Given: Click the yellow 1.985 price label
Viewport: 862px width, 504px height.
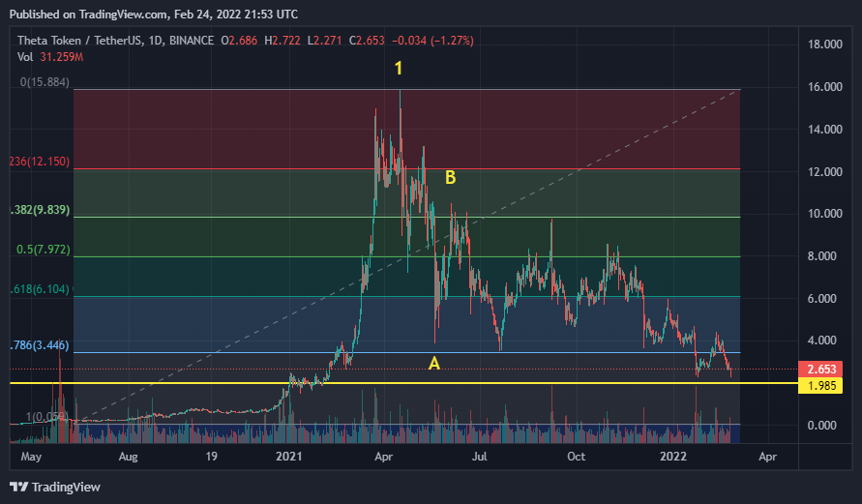Looking at the screenshot, I should click(x=820, y=385).
